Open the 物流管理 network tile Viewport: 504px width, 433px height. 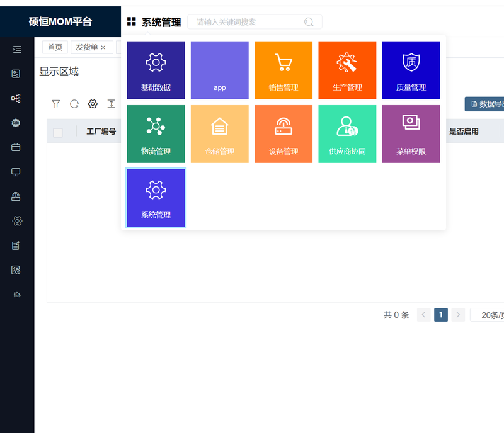tap(156, 134)
